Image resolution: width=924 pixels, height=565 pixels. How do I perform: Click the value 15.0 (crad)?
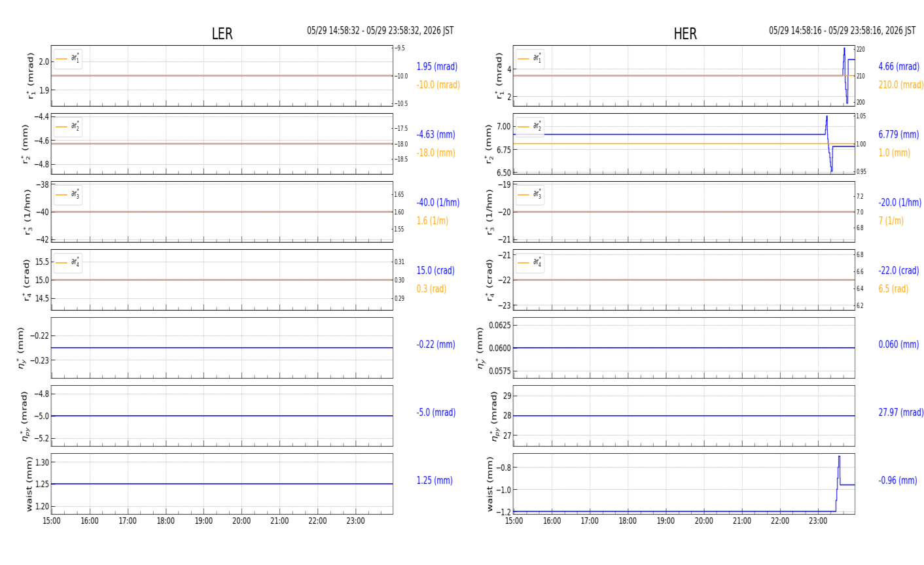(435, 271)
